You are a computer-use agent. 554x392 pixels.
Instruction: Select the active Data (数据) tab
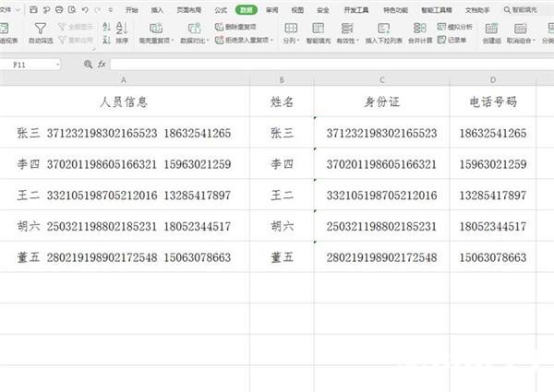tap(247, 10)
